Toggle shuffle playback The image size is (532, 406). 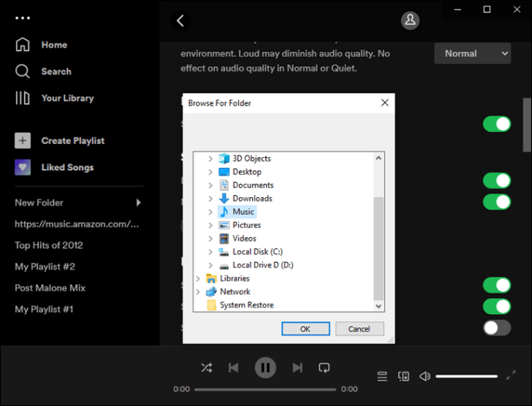[207, 367]
